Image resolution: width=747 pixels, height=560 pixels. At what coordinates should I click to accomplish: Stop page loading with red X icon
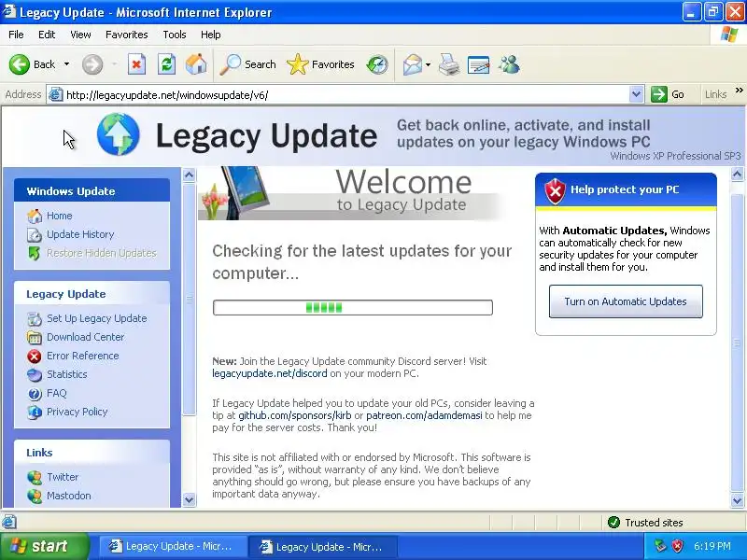click(x=136, y=64)
